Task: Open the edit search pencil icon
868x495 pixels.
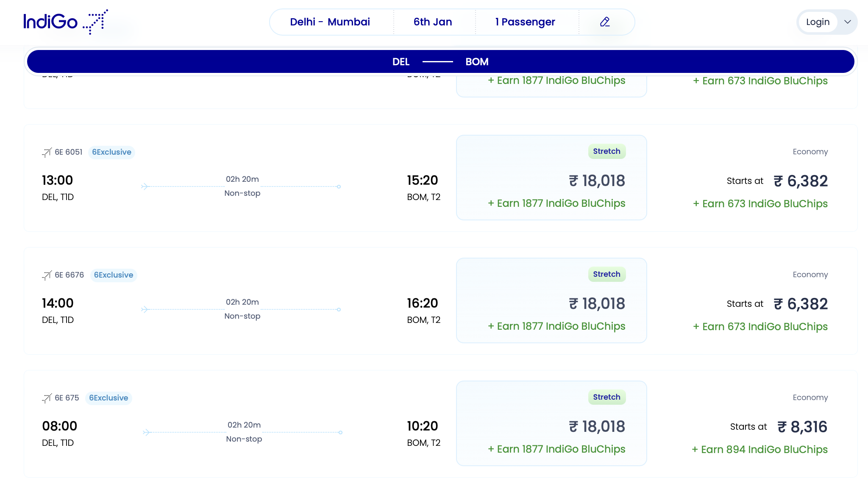Action: point(605,22)
